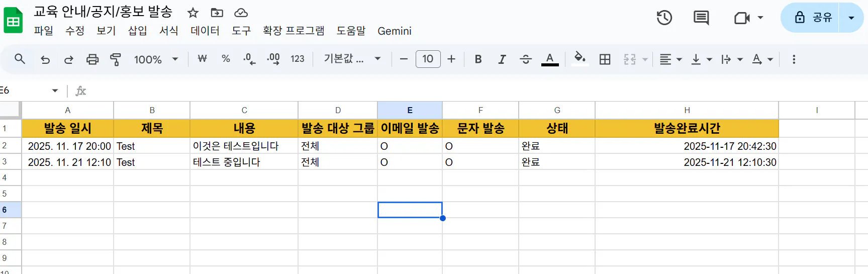The width and height of the screenshot is (868, 274).
Task: Open the 확장 프로그램 menu
Action: coord(294,31)
